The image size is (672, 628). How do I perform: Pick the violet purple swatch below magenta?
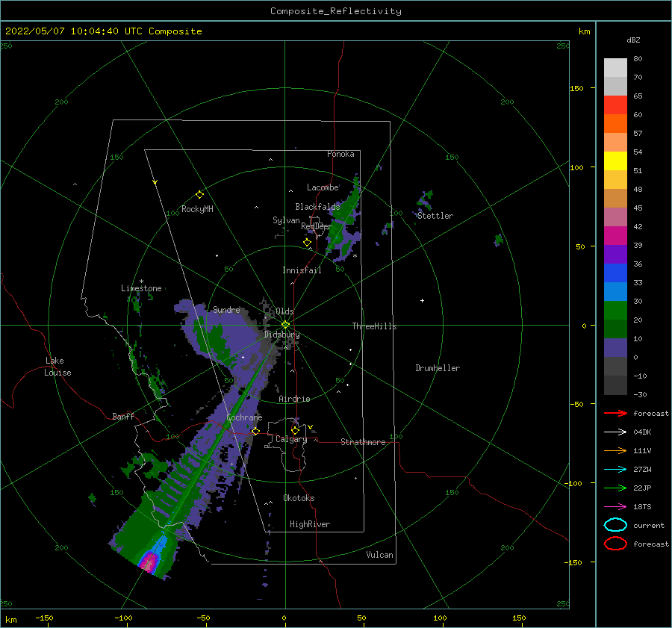pyautogui.click(x=615, y=254)
